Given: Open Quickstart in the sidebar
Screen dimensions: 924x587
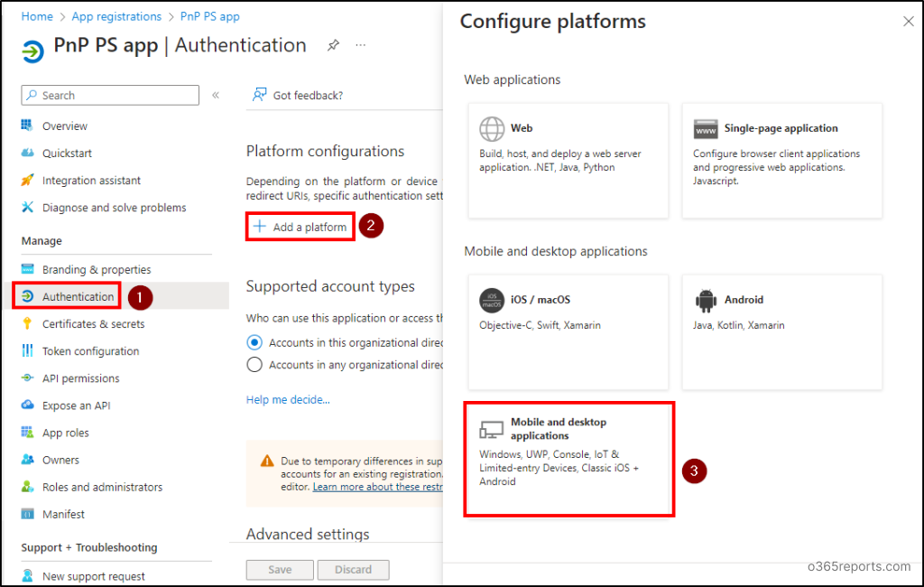Looking at the screenshot, I should coord(67,153).
